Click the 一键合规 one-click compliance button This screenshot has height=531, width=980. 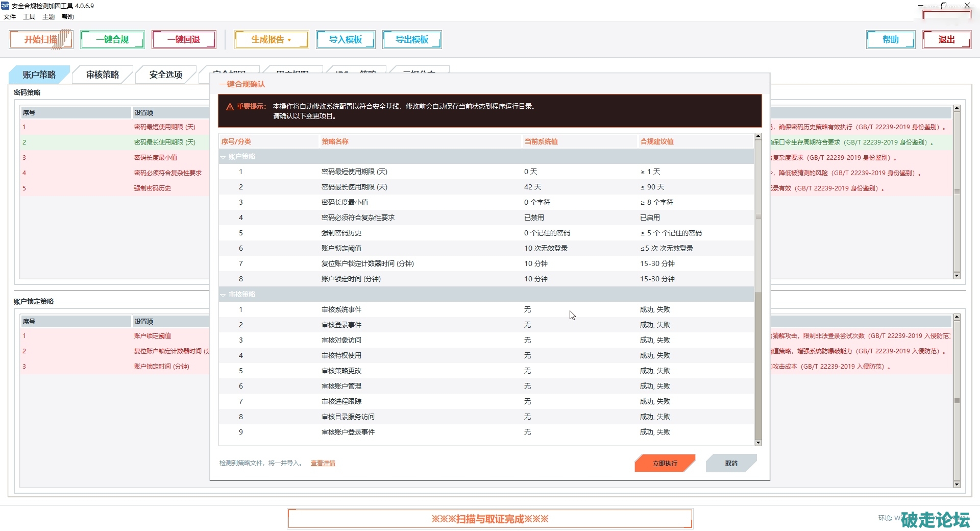[112, 39]
